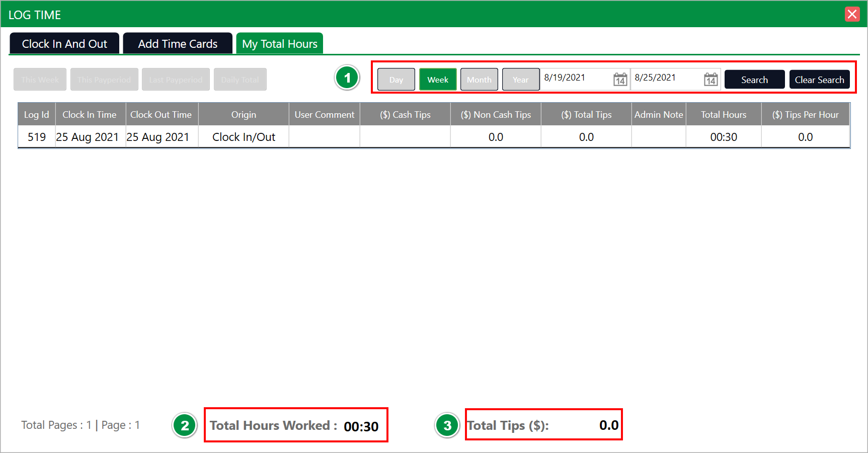
Task: Open the end date calendar picker icon
Action: click(x=711, y=80)
